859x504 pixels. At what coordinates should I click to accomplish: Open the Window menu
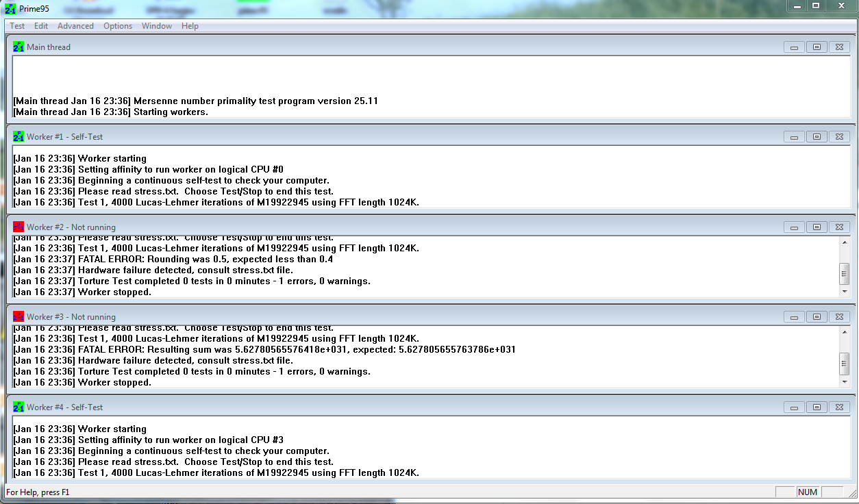[157, 26]
